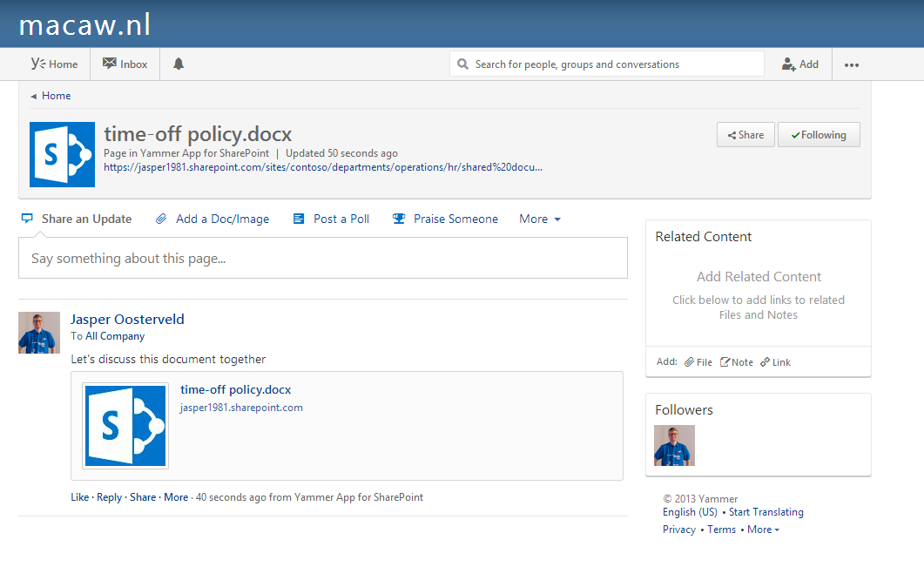Click the back arrow beside Home breadcrumb
The image size is (924, 587).
click(34, 96)
